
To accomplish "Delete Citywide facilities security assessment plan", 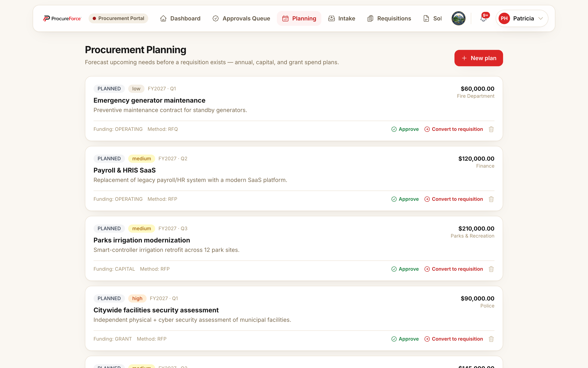I will pyautogui.click(x=491, y=339).
